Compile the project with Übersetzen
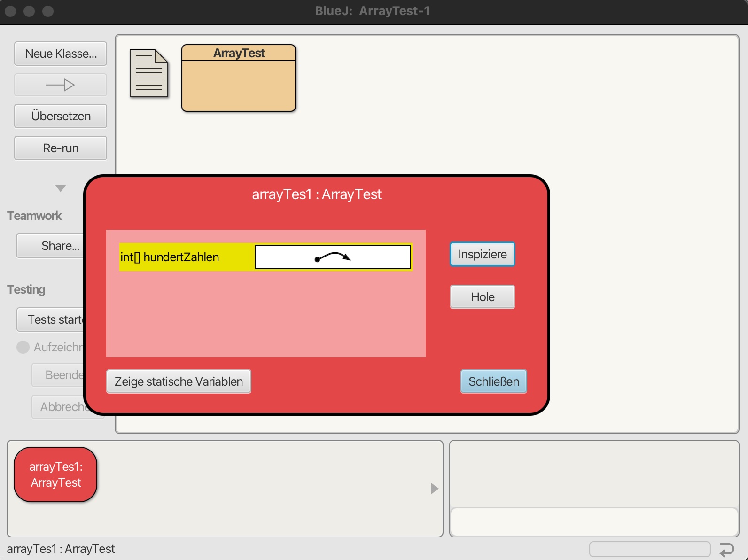This screenshot has height=560, width=748. click(61, 116)
